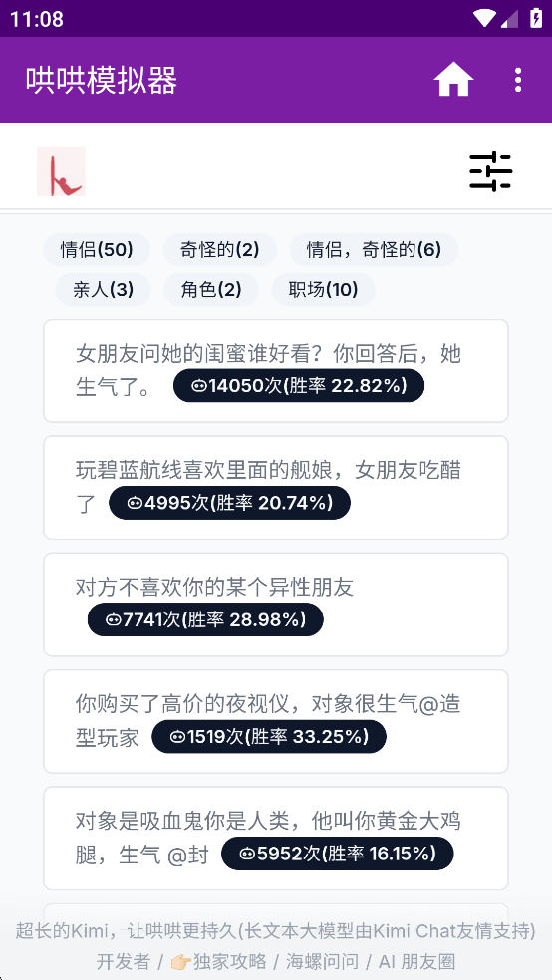Follow the 开发者 footer link
552x980 pixels.
click(x=124, y=961)
